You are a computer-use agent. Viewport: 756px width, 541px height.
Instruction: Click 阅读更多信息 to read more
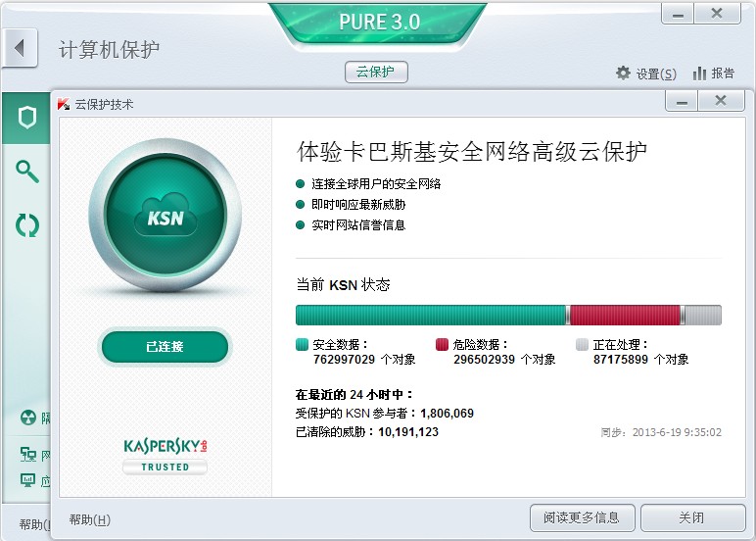coord(582,517)
